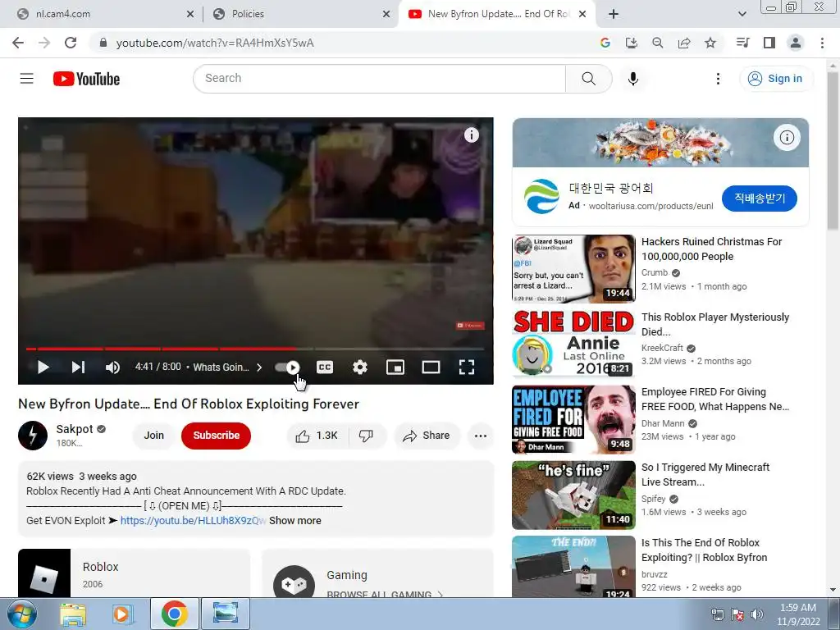Click the blue Korean ad action button
The width and height of the screenshot is (840, 630).
[759, 199]
